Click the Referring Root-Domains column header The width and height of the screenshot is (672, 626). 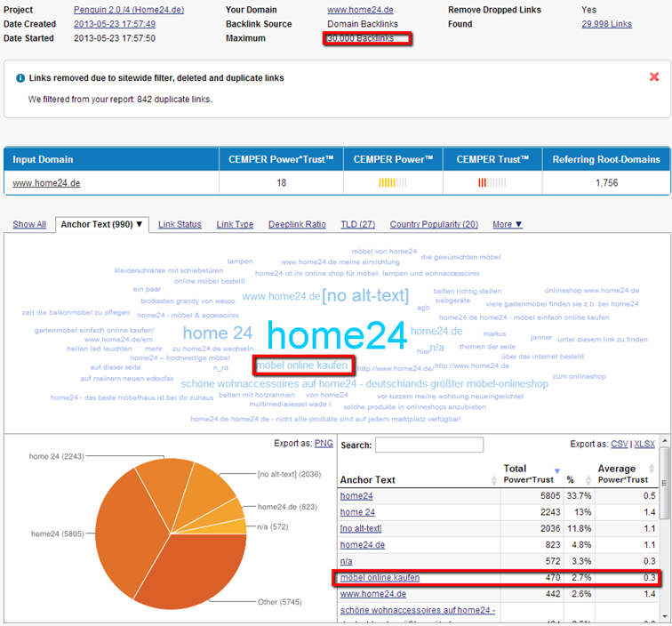tap(606, 159)
